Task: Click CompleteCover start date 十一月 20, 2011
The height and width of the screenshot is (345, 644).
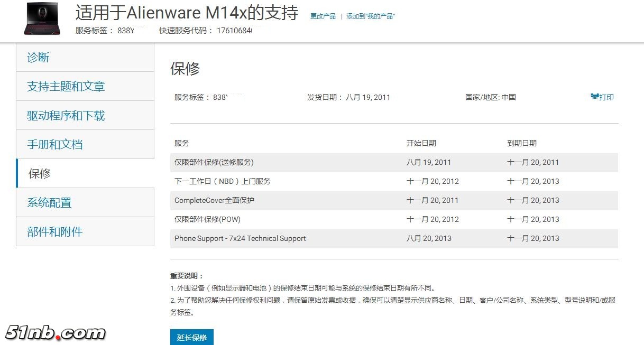Action: (433, 200)
